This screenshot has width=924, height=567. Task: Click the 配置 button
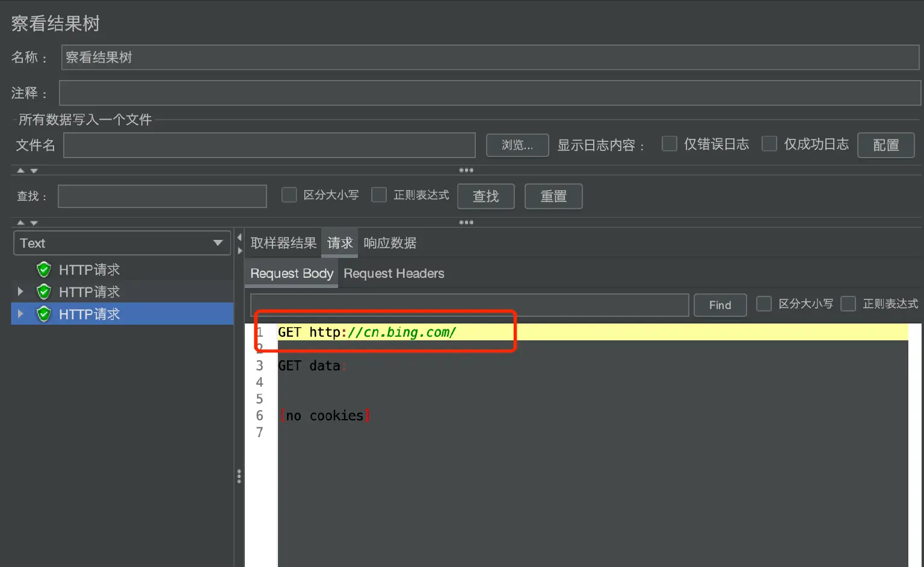(x=885, y=145)
